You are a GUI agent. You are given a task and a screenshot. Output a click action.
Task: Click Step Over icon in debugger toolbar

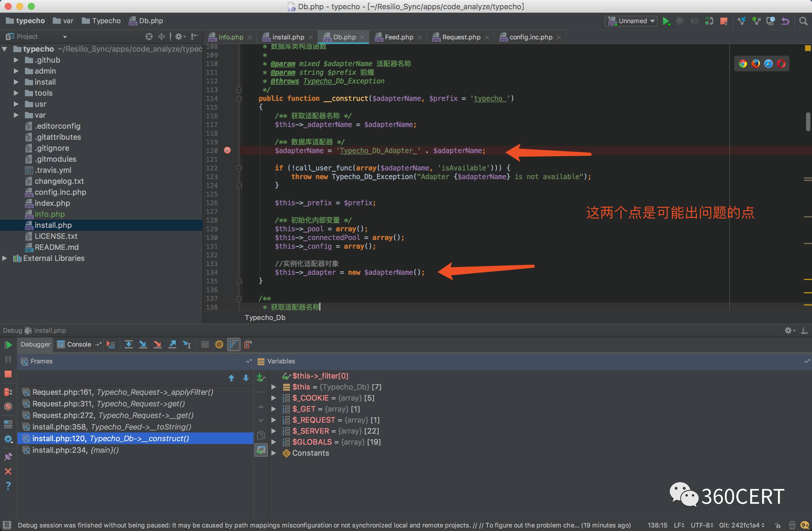pos(129,344)
